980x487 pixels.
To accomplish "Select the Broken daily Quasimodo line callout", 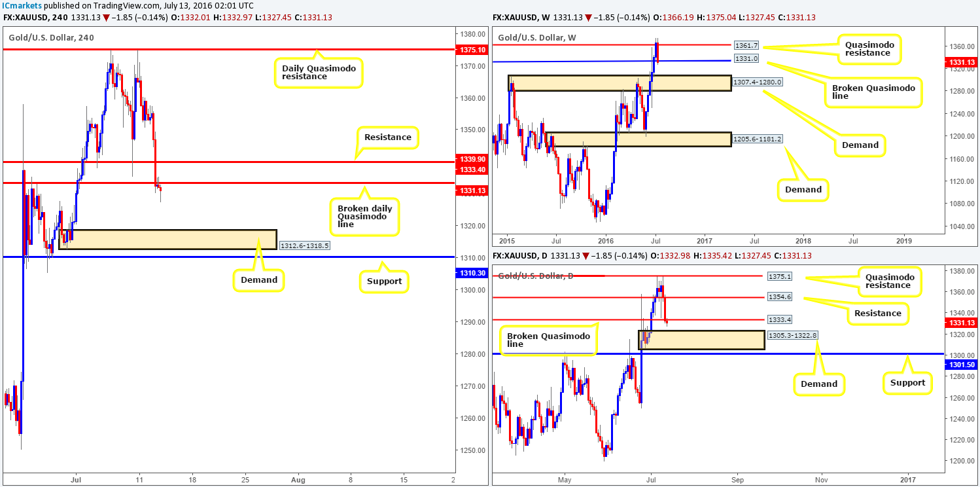I will pos(363,216).
